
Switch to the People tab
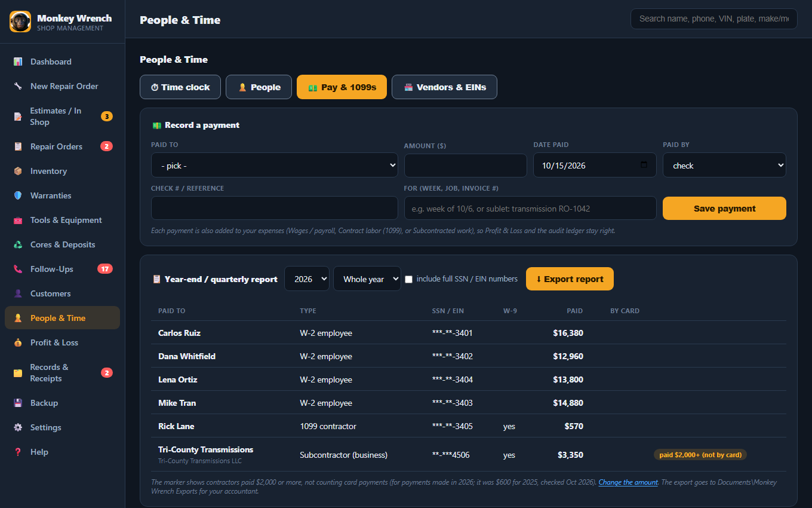259,87
